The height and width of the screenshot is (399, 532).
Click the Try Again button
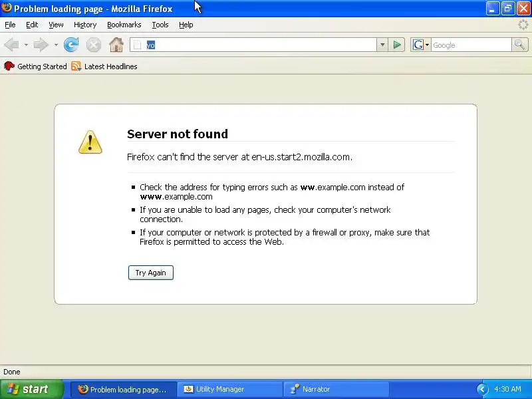coord(151,273)
